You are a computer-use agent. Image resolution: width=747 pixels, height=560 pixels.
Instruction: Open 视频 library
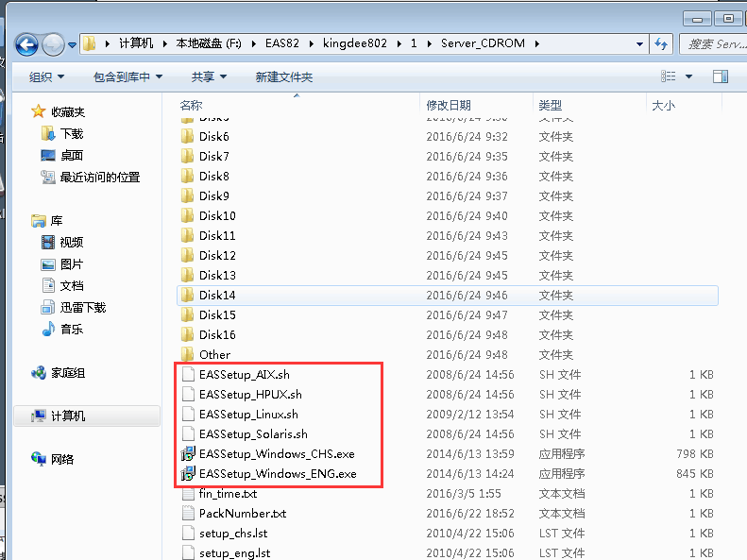click(x=72, y=243)
